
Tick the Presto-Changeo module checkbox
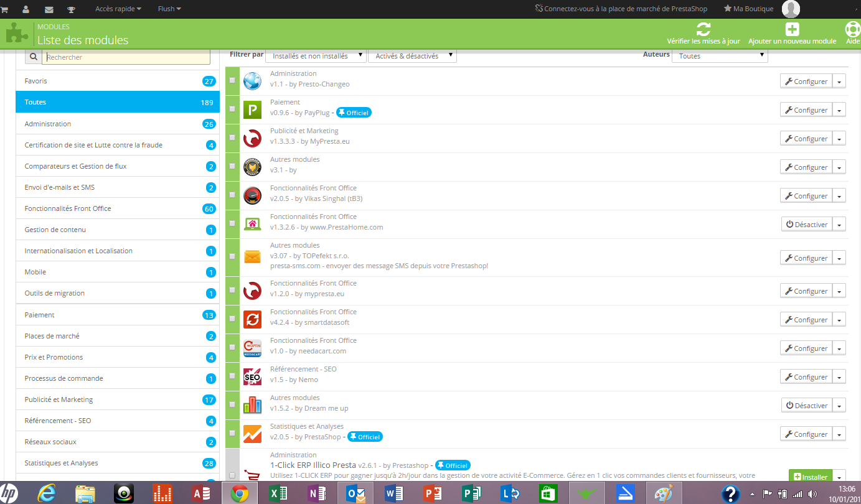click(232, 80)
